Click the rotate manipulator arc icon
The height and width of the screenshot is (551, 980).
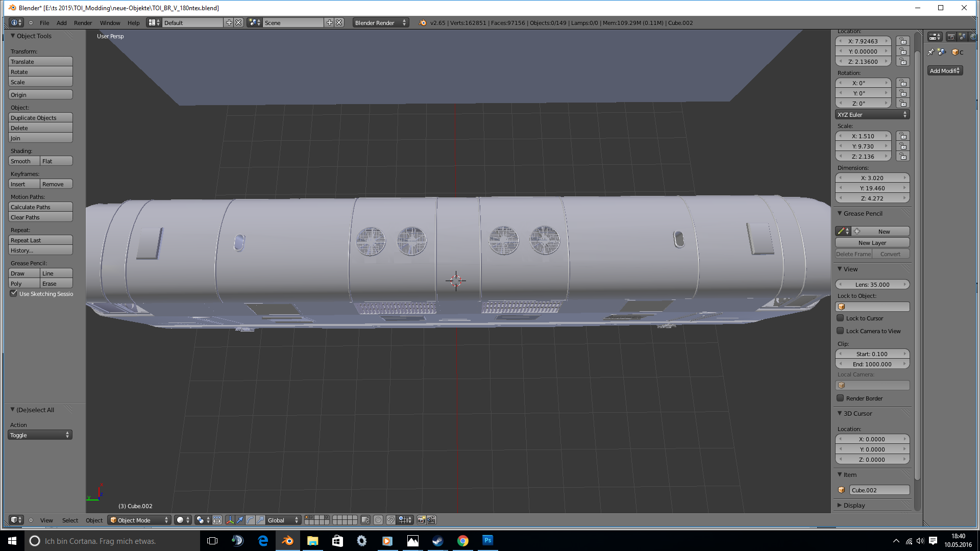(x=250, y=520)
